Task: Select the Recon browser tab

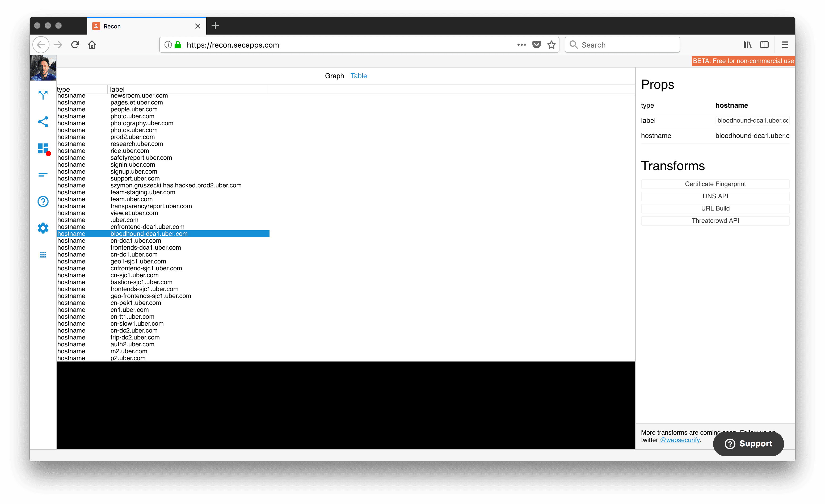Action: (x=146, y=26)
